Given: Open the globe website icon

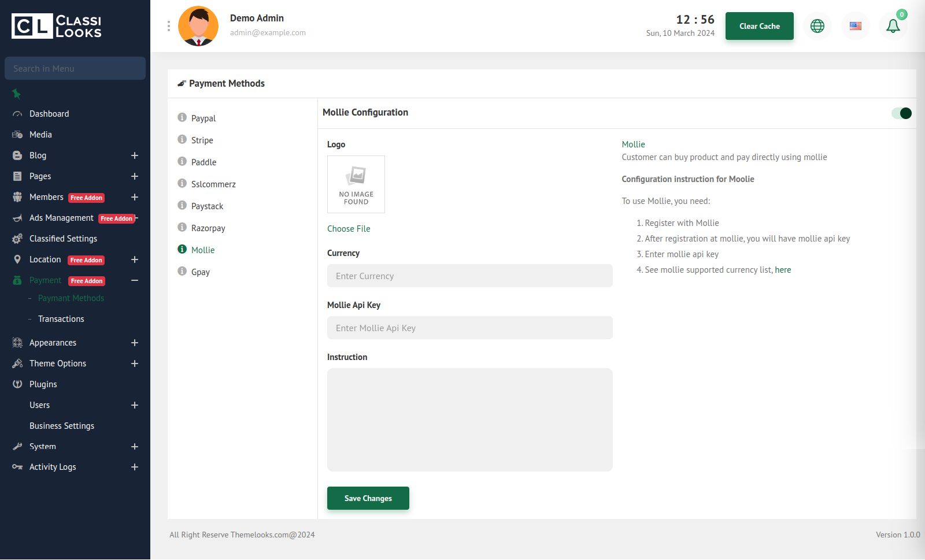Looking at the screenshot, I should tap(817, 26).
